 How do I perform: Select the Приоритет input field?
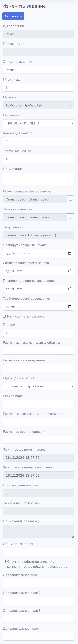tap(39, 333)
